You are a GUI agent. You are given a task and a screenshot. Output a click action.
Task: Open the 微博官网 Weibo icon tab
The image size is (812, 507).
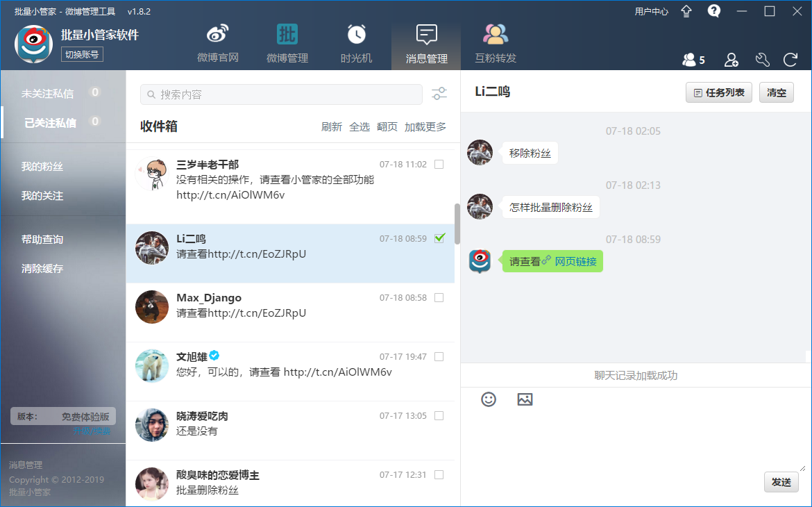point(217,44)
